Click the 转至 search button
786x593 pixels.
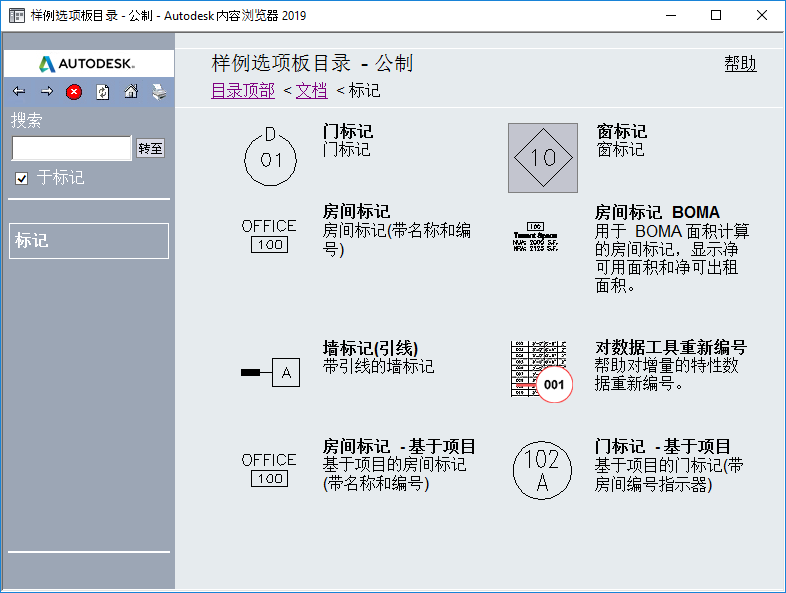(x=150, y=148)
